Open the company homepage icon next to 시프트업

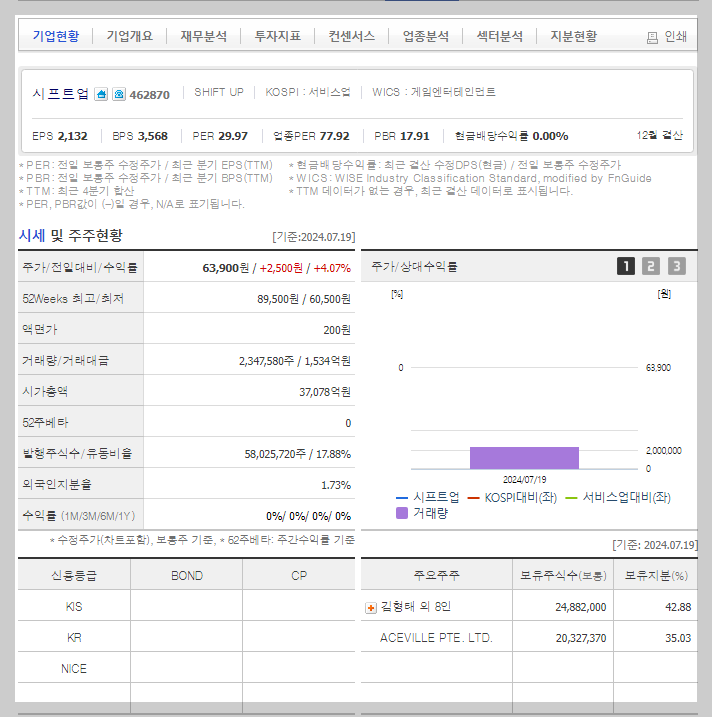click(101, 94)
